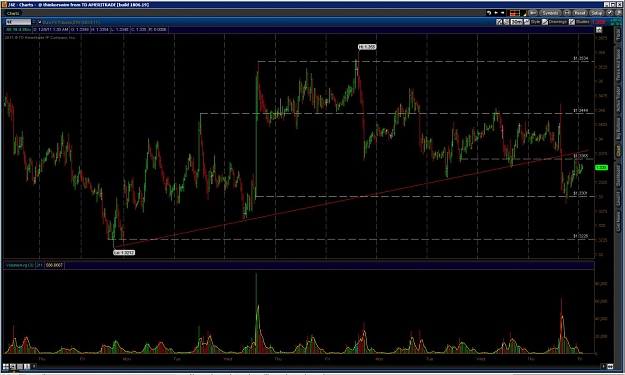Click the green current price tag on axis

[x=601, y=168]
